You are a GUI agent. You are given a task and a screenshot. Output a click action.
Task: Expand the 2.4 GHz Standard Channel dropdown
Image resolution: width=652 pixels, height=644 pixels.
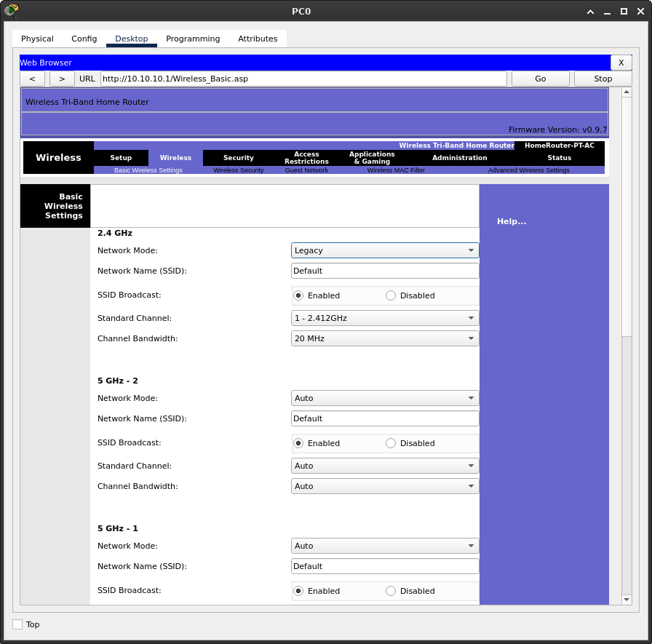[385, 318]
